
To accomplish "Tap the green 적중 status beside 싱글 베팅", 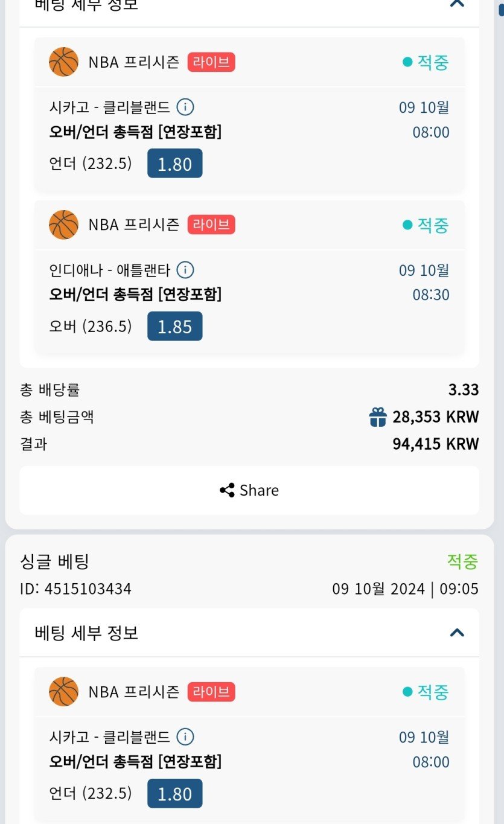I will coord(462,562).
